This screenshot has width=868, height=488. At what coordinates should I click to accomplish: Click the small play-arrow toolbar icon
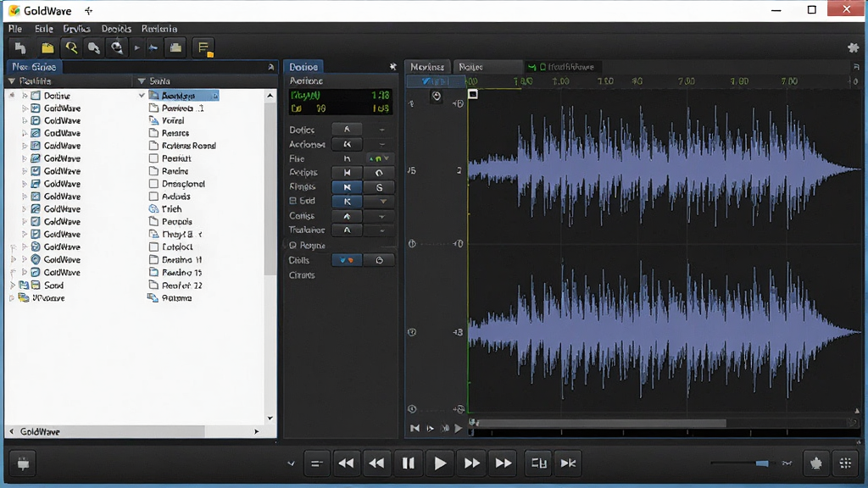[x=136, y=48]
